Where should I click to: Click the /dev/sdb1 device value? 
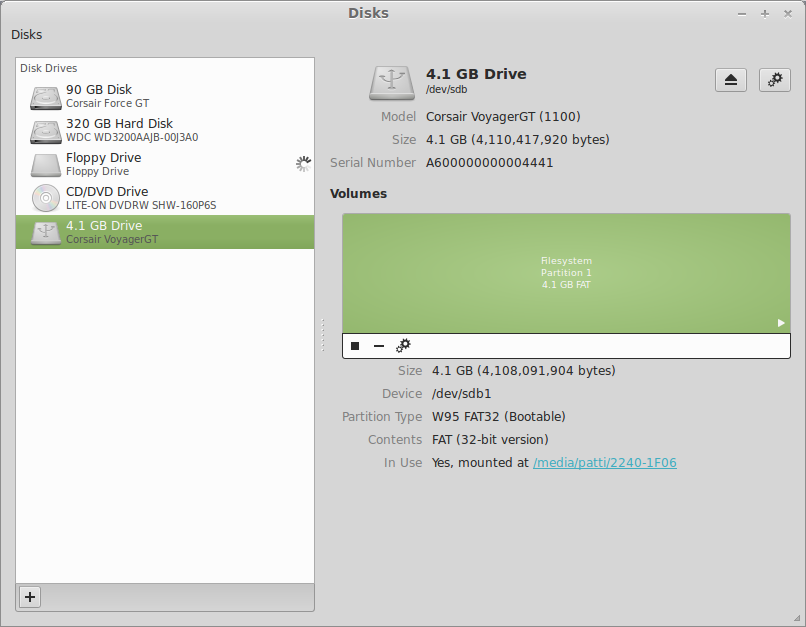tap(462, 394)
